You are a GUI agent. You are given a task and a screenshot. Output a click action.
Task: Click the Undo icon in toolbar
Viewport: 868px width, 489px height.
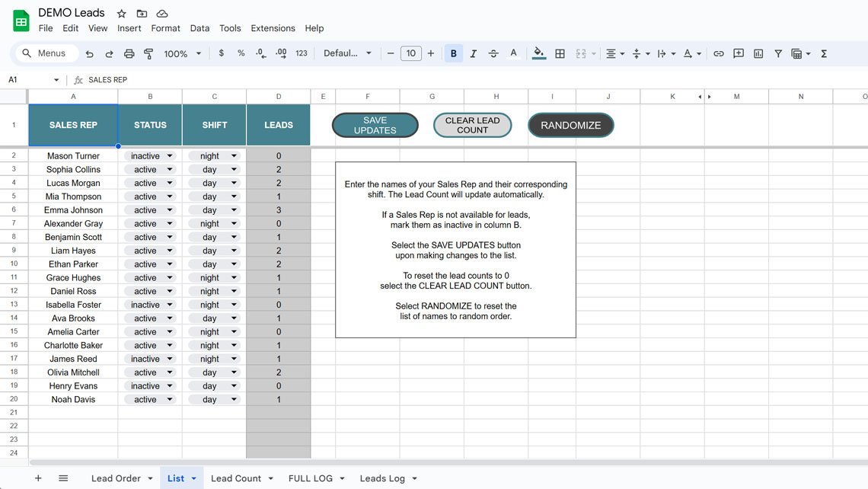89,54
